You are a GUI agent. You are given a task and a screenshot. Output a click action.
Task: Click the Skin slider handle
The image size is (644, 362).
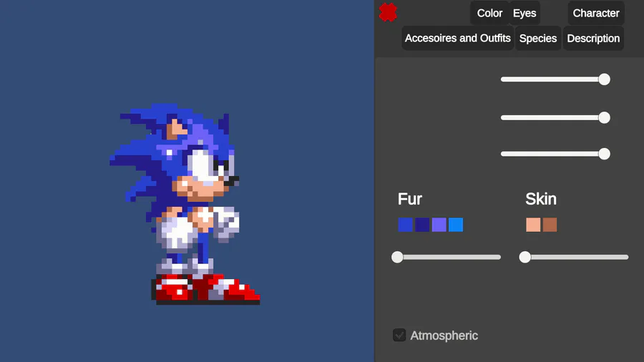pyautogui.click(x=525, y=257)
